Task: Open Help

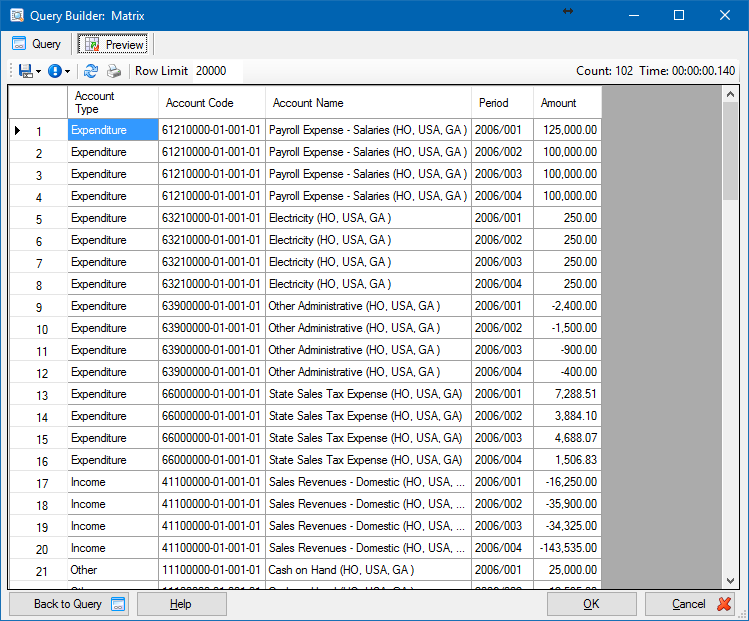Action: pyautogui.click(x=182, y=604)
